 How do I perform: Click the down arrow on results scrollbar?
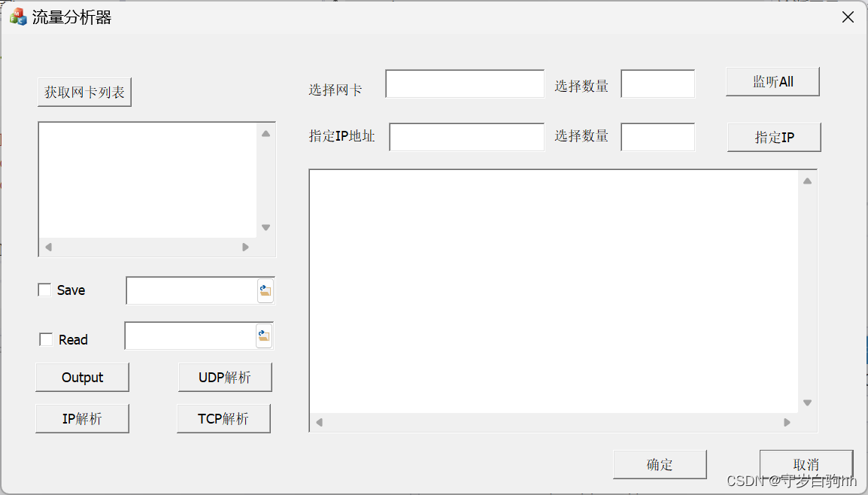pyautogui.click(x=807, y=402)
